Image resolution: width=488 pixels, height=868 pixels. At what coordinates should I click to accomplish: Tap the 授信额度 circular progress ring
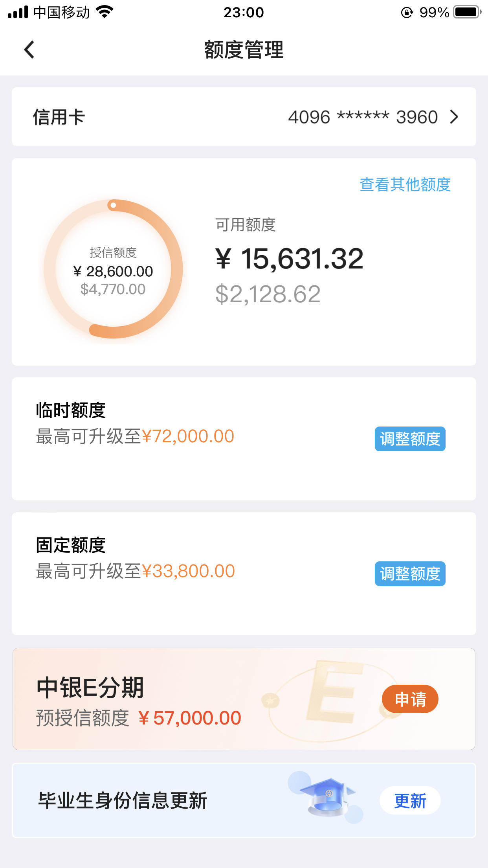[x=113, y=269]
